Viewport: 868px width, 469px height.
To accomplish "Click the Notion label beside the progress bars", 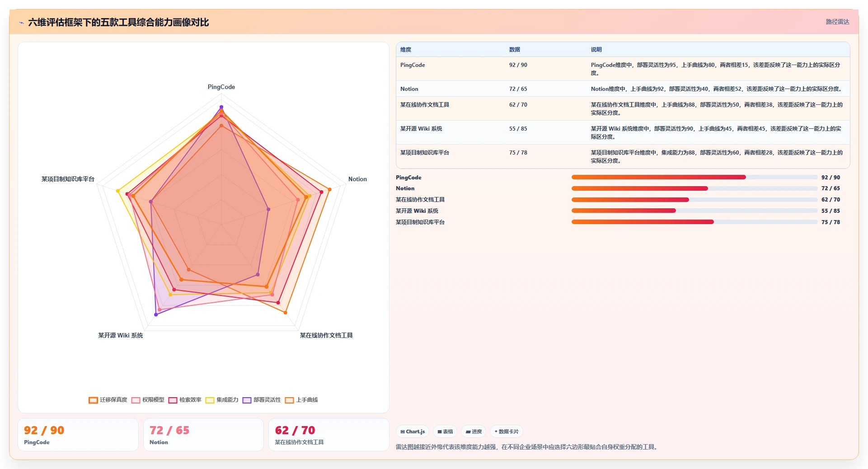I will 405,188.
